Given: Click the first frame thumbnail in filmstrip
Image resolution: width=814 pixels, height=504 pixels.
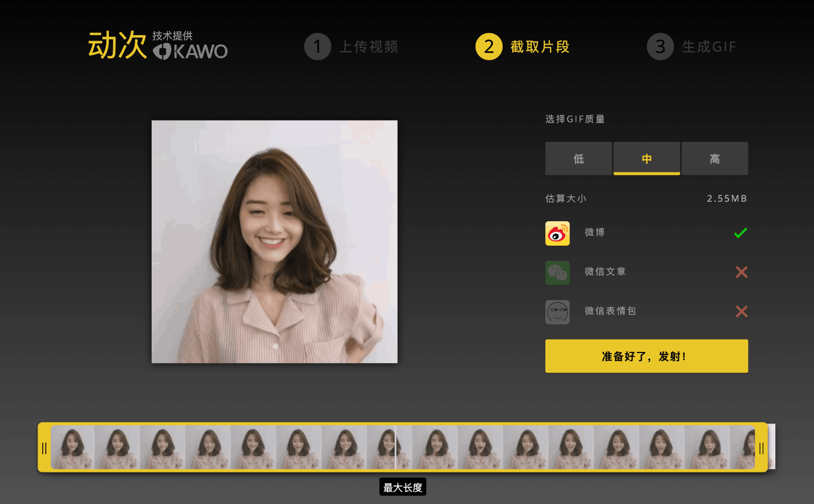Looking at the screenshot, I should click(x=73, y=448).
